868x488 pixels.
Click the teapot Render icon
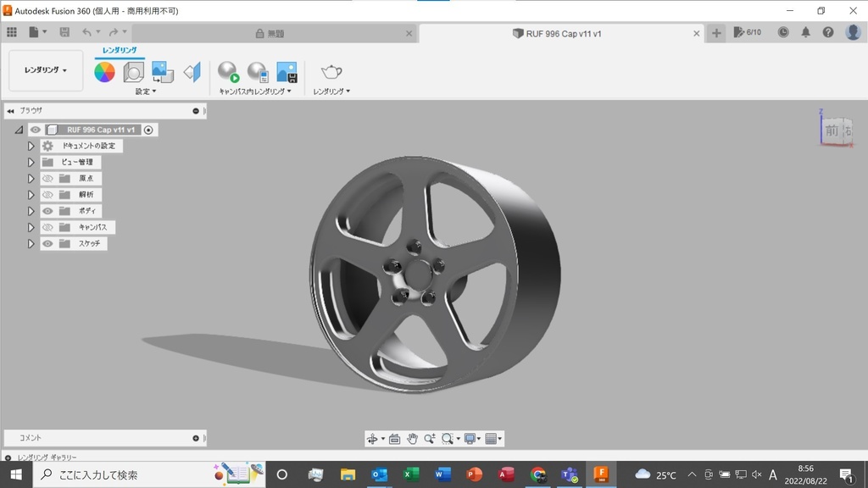(x=331, y=72)
